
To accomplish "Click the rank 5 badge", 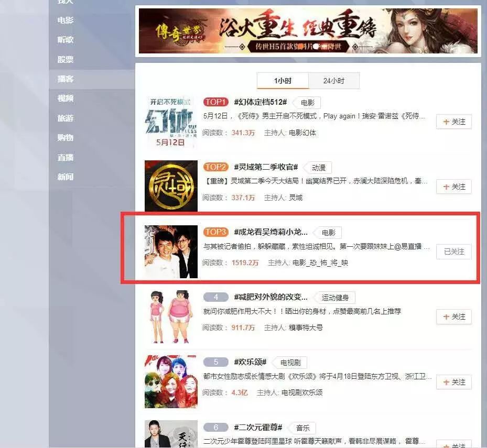I will point(216,362).
